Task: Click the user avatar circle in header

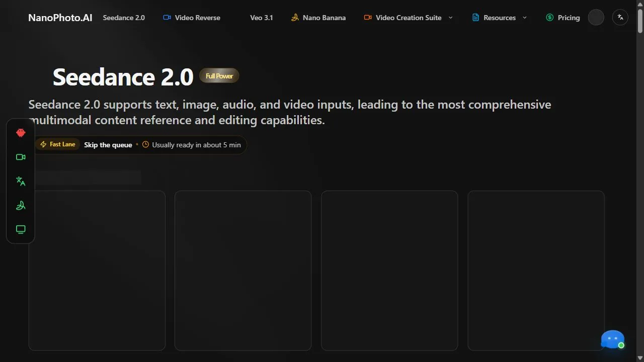Action: click(x=596, y=17)
